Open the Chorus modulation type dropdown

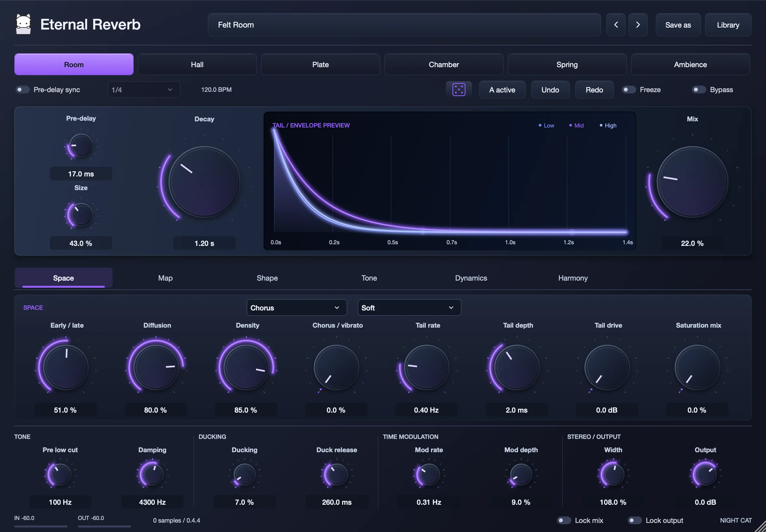pyautogui.click(x=296, y=308)
